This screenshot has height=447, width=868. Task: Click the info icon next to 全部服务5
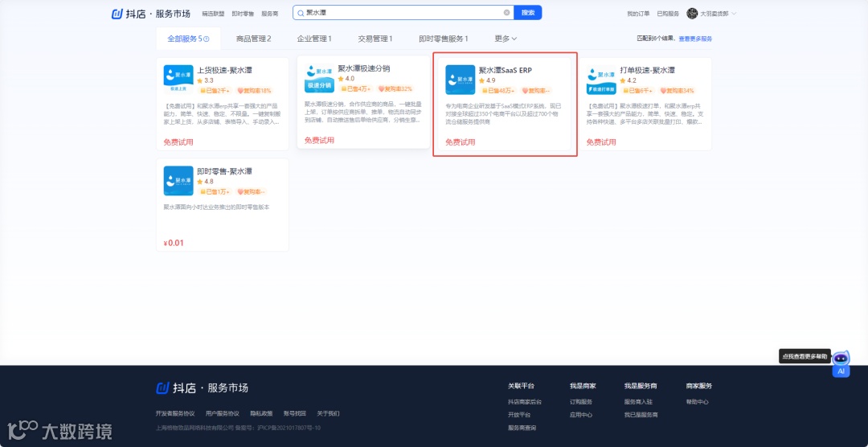coord(207,39)
